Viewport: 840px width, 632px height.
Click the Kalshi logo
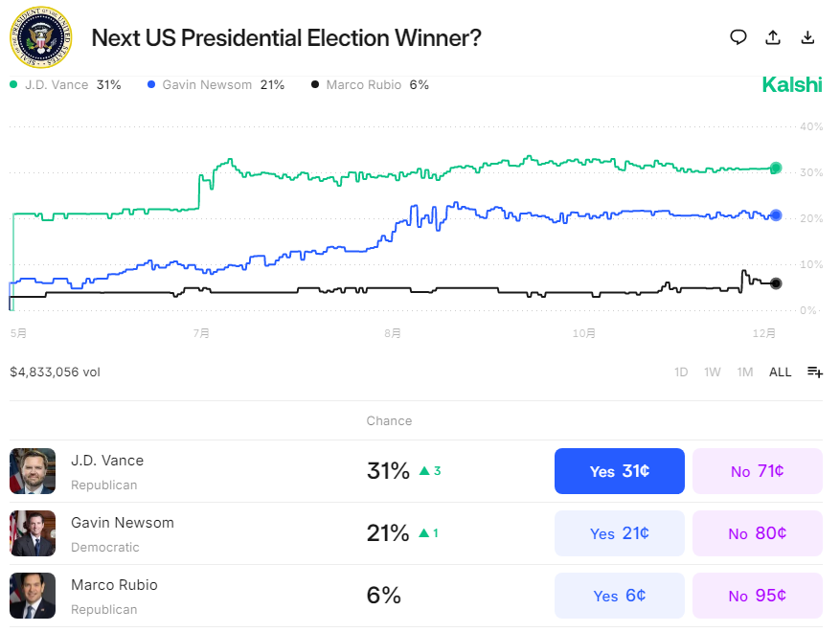click(x=791, y=85)
